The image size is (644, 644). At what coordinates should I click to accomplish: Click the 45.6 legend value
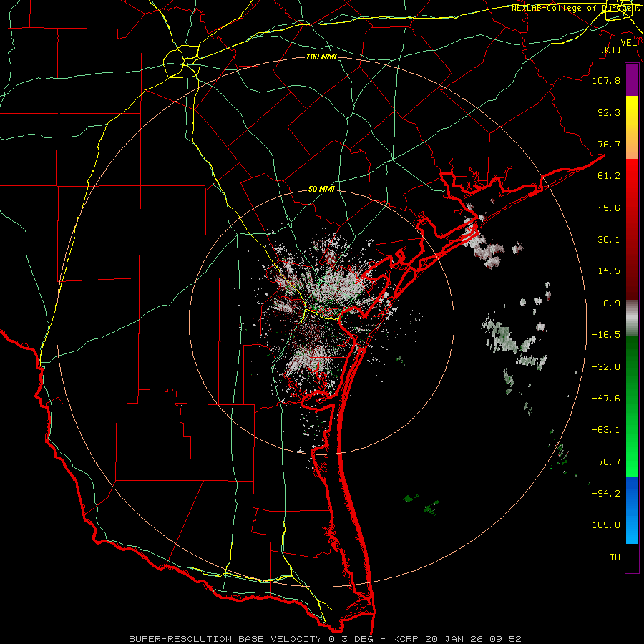(x=609, y=208)
